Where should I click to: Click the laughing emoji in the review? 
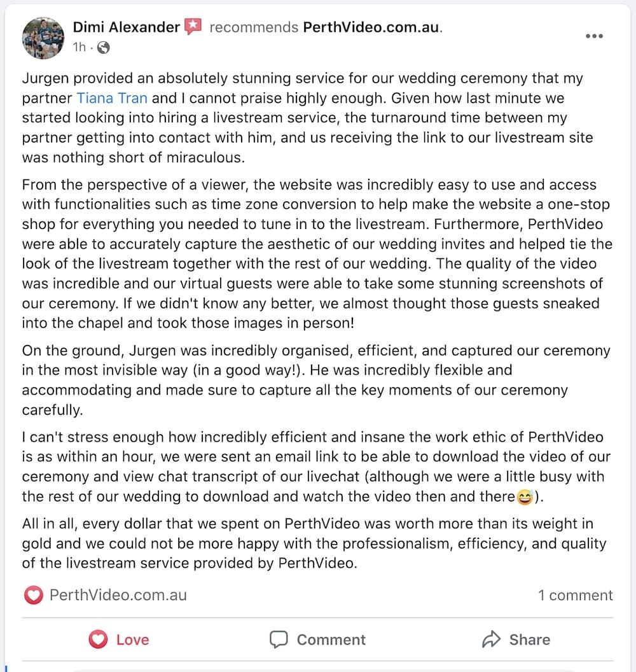coord(525,496)
